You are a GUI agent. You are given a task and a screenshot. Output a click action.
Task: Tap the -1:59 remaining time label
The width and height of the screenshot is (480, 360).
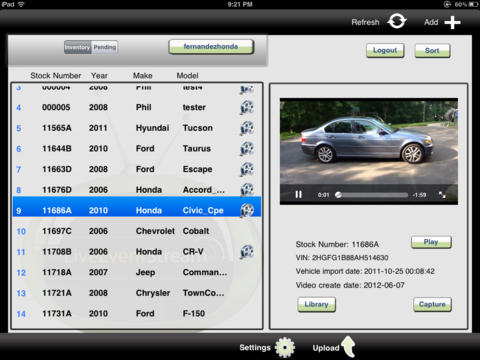tap(419, 195)
